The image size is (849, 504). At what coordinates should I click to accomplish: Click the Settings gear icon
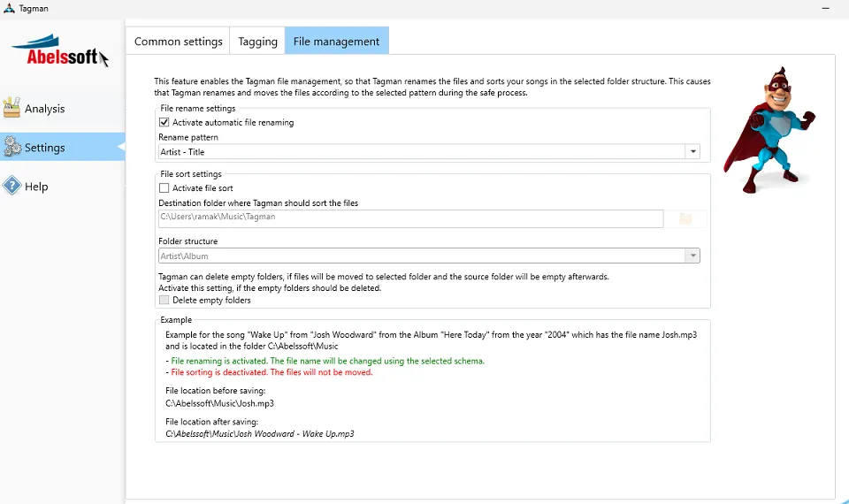click(x=11, y=147)
